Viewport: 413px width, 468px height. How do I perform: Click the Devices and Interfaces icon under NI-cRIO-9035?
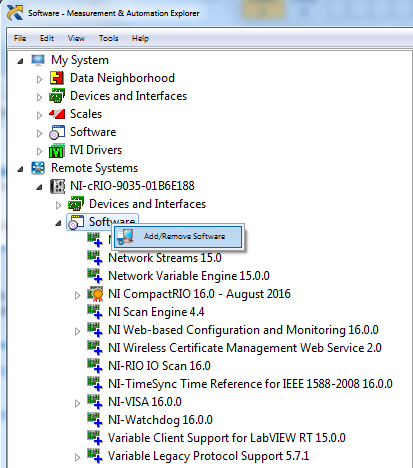76,204
